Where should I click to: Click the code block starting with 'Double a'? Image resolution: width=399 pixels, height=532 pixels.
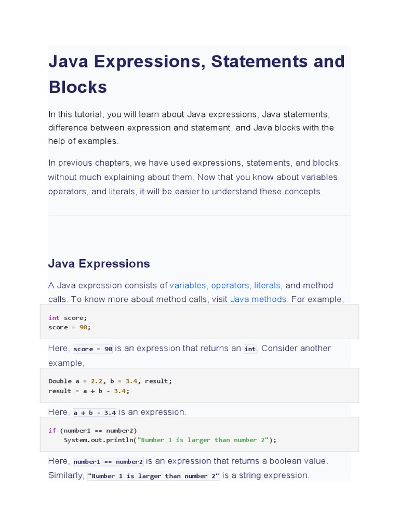point(199,385)
